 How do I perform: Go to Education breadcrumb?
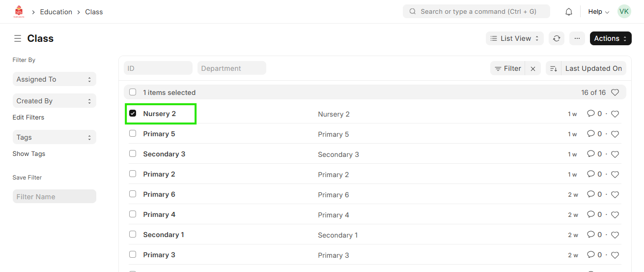coord(56,12)
